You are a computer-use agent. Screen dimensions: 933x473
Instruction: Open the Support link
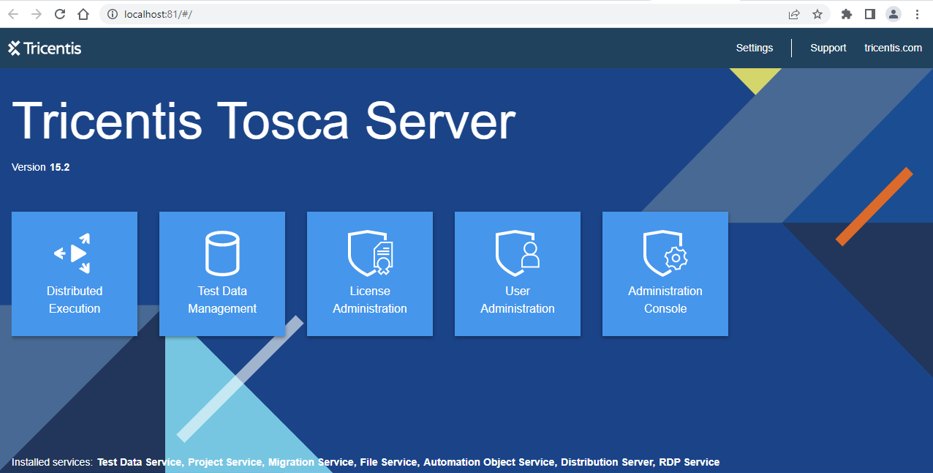(x=828, y=48)
